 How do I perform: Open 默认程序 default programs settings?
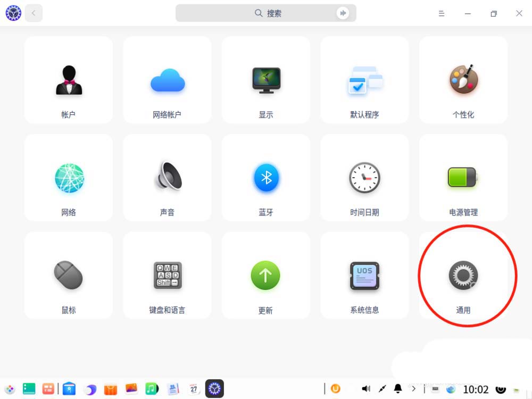[x=365, y=80]
